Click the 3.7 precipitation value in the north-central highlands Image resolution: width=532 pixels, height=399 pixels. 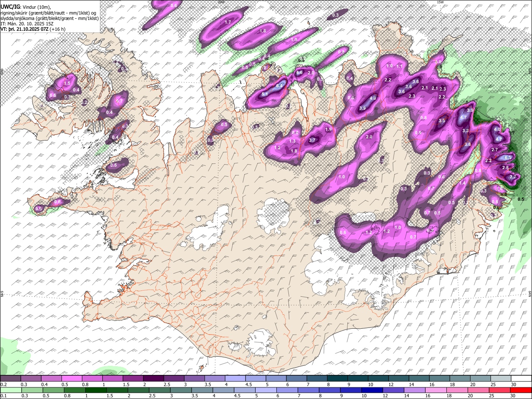pos(312,140)
